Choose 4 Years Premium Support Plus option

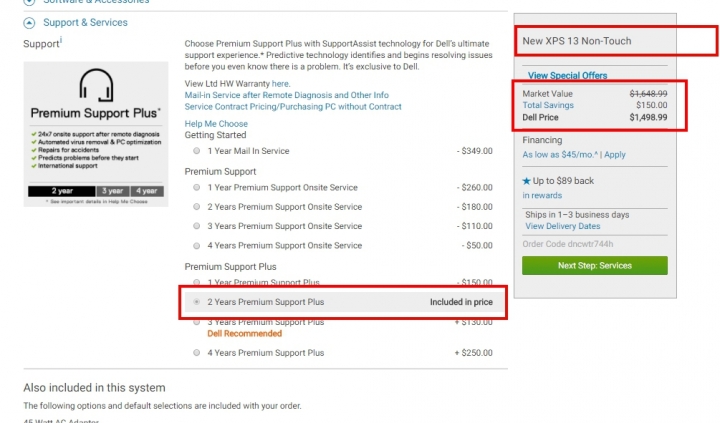tap(197, 353)
